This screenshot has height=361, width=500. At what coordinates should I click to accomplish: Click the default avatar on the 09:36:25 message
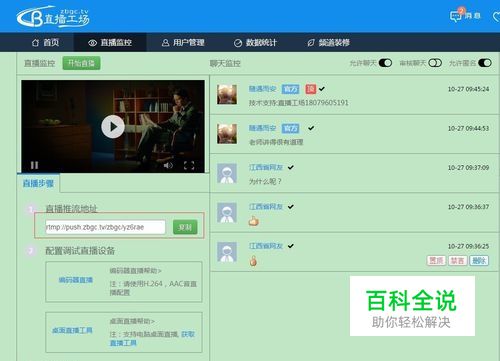click(227, 252)
